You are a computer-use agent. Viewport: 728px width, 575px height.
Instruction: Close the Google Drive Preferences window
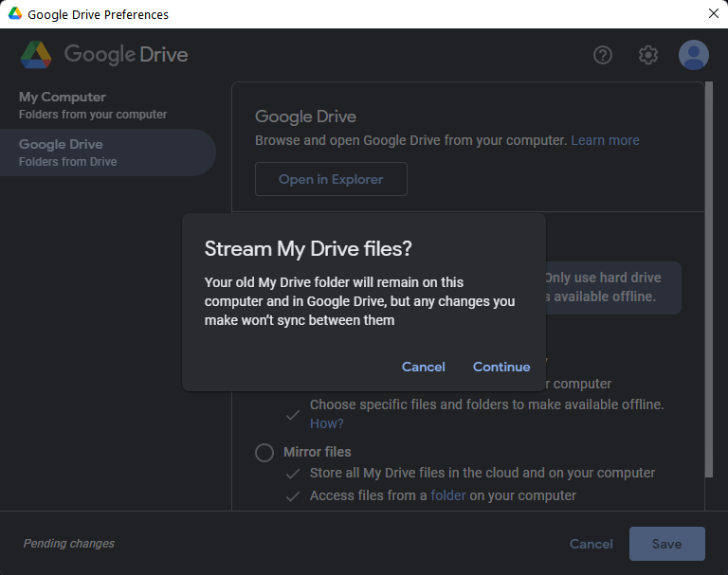coord(714,13)
